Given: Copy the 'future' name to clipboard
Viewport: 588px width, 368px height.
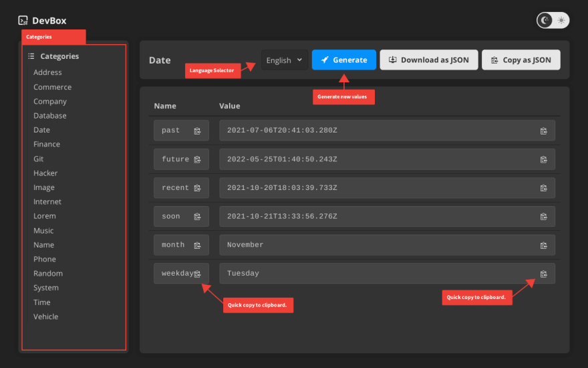Looking at the screenshot, I should click(x=197, y=160).
